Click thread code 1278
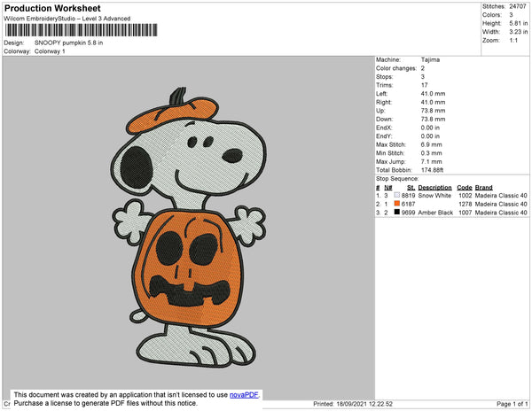 tap(465, 204)
